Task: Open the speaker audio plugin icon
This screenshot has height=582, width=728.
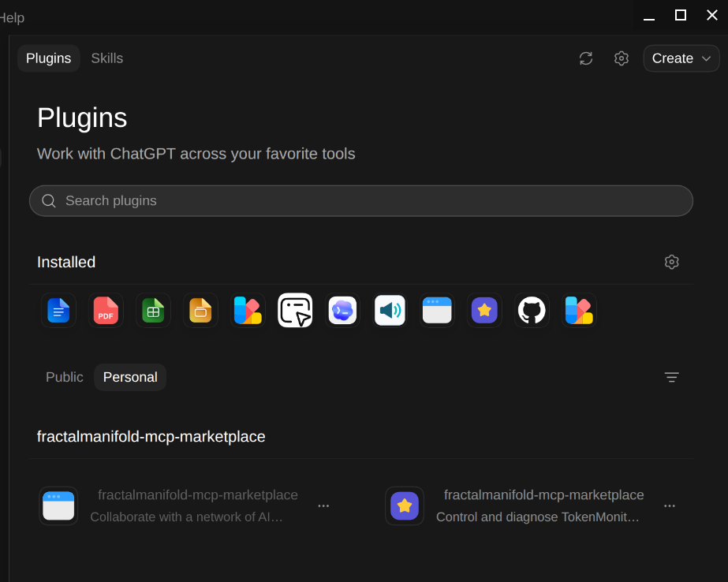Action: [390, 310]
